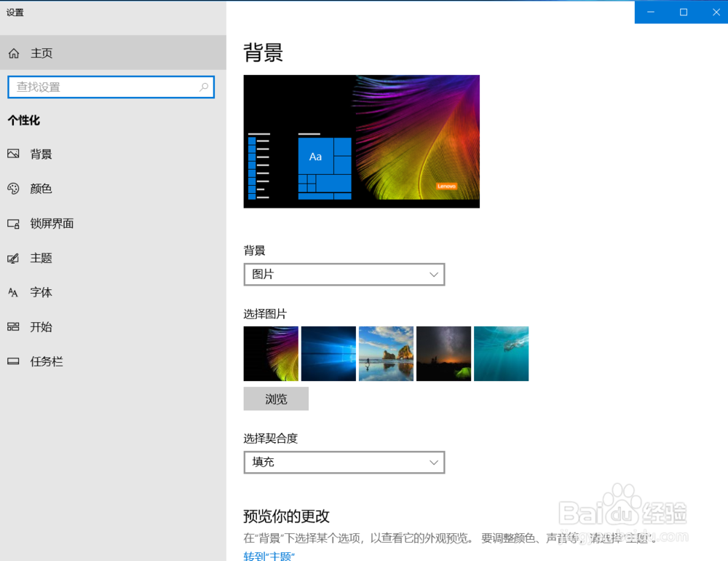Click the 浏览 button to pick an image
The image size is (728, 561).
276,399
